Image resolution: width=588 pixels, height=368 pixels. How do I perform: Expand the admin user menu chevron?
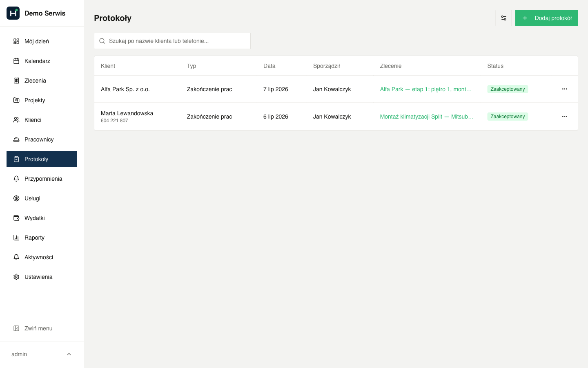[69, 354]
